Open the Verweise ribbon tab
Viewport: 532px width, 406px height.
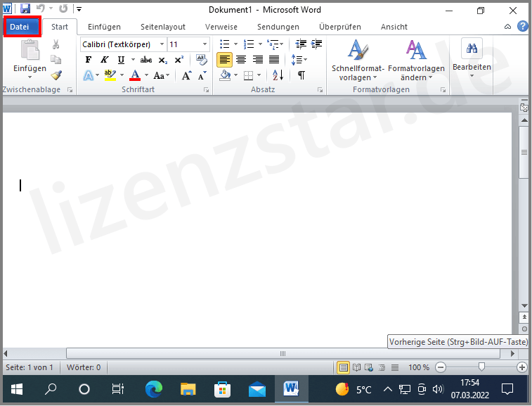tap(221, 27)
